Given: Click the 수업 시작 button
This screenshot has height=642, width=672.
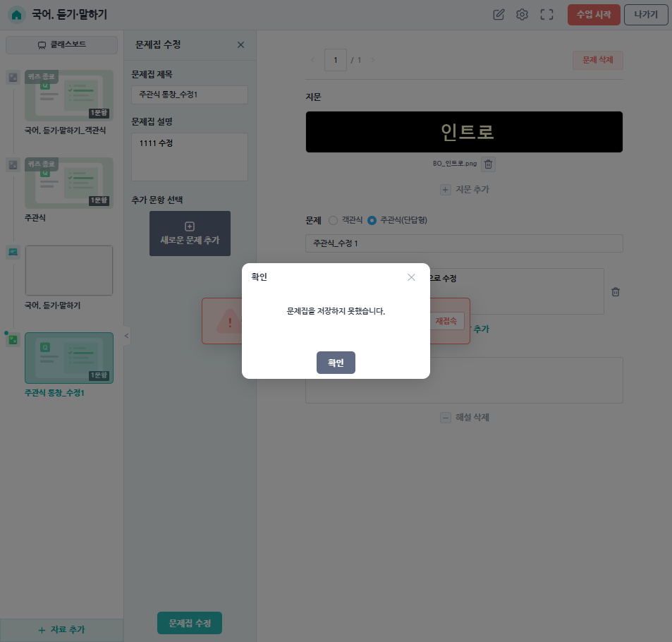Looking at the screenshot, I should pos(593,15).
